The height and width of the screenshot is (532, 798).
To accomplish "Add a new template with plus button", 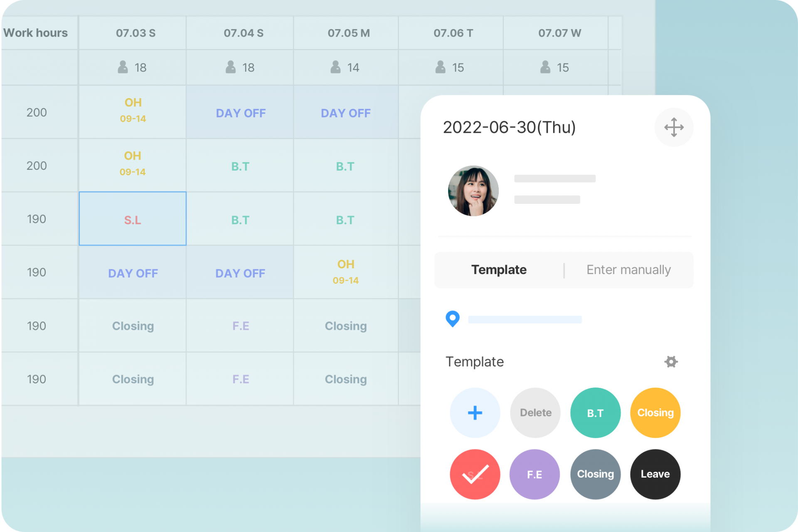I will point(475,413).
